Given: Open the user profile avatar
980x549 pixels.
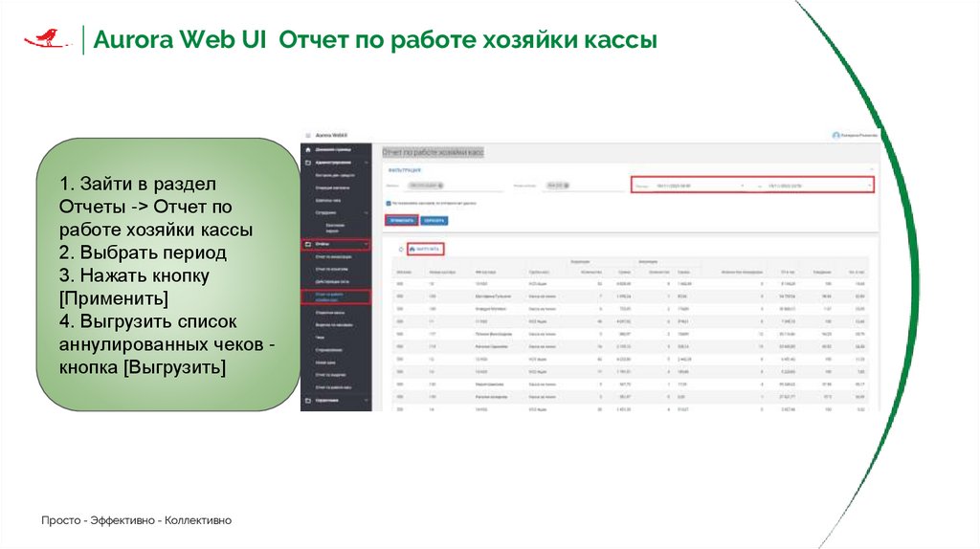Looking at the screenshot, I should [x=835, y=136].
